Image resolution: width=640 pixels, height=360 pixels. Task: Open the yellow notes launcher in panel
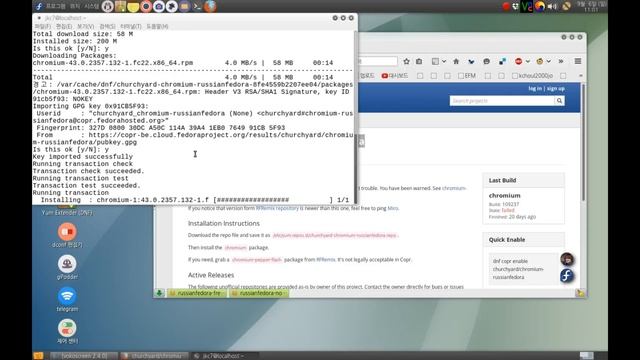(x=133, y=7)
